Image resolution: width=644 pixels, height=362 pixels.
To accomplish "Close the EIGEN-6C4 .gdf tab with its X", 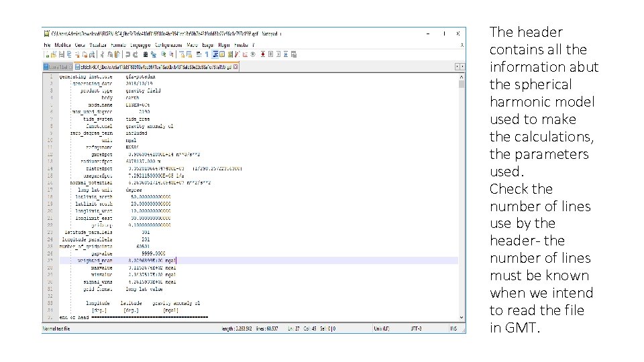I will point(235,67).
